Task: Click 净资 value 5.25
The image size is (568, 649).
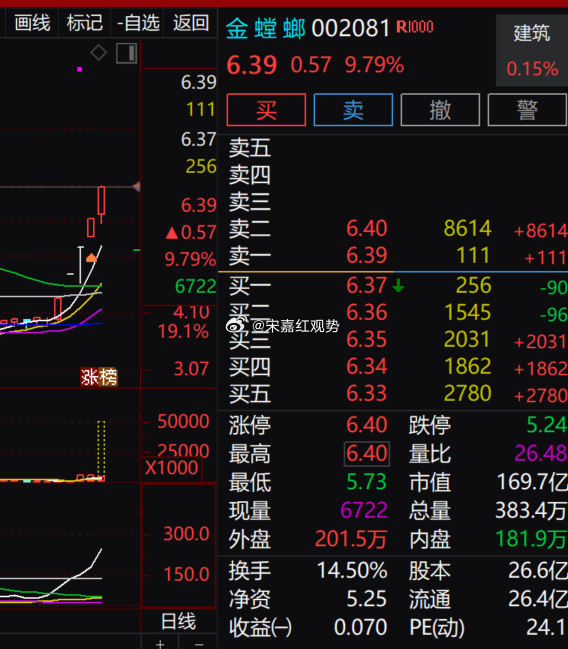Action: [x=367, y=599]
